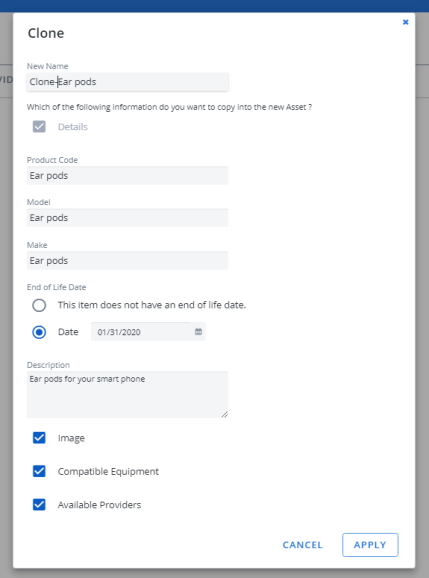Screen dimensions: 429x578
Task: Choose the Date radio button
Action: (x=39, y=332)
